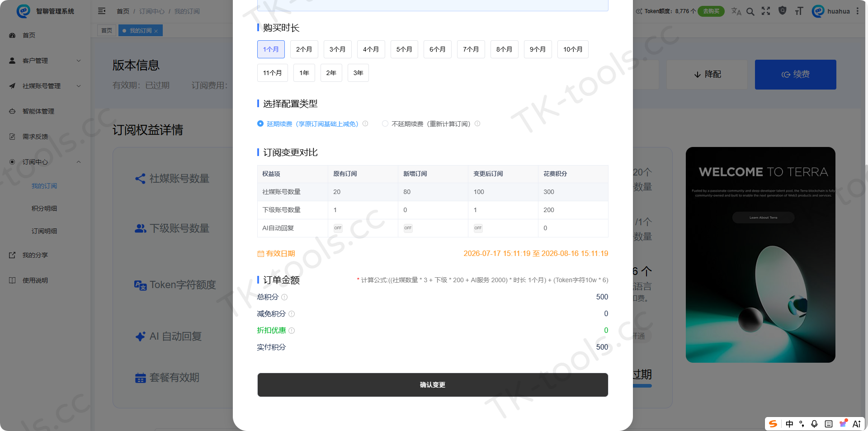Click the Sogou input method logo
Image resolution: width=868 pixels, height=431 pixels.
click(x=773, y=424)
